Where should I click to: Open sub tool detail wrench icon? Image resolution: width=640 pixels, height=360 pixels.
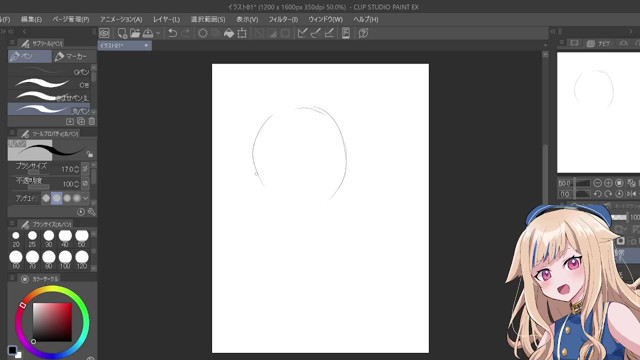coord(91,211)
